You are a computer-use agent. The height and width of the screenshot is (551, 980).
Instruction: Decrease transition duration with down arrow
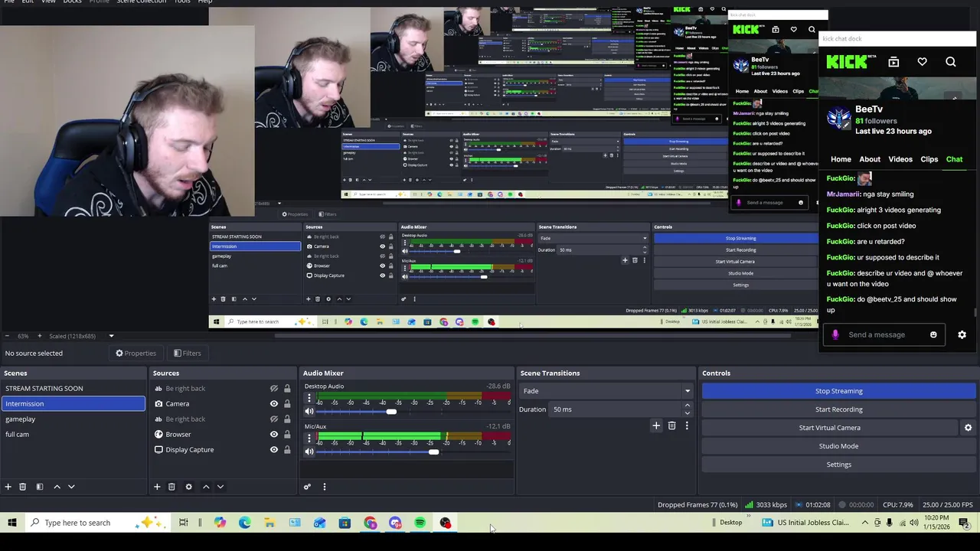pyautogui.click(x=687, y=413)
